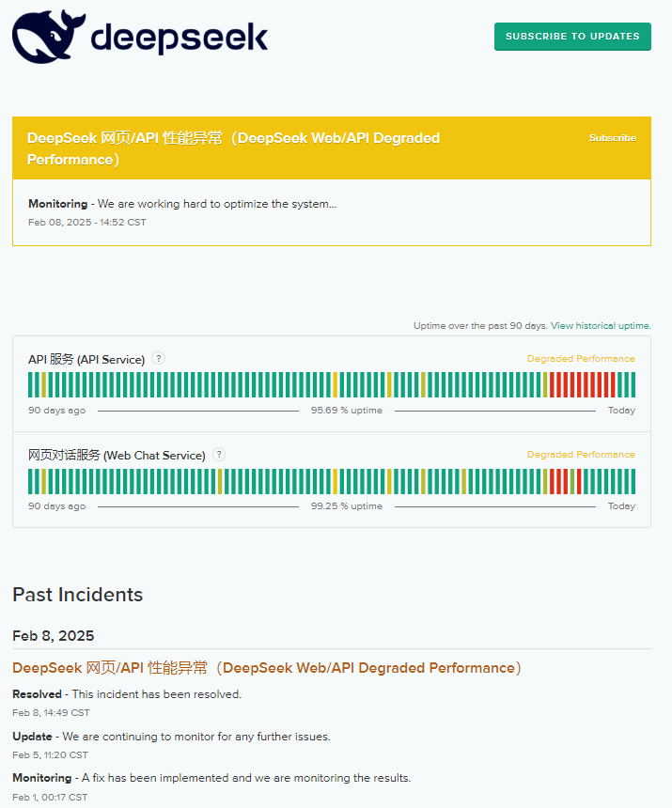Select today's bar in API Service uptime chart
The image size is (672, 808).
tap(633, 385)
